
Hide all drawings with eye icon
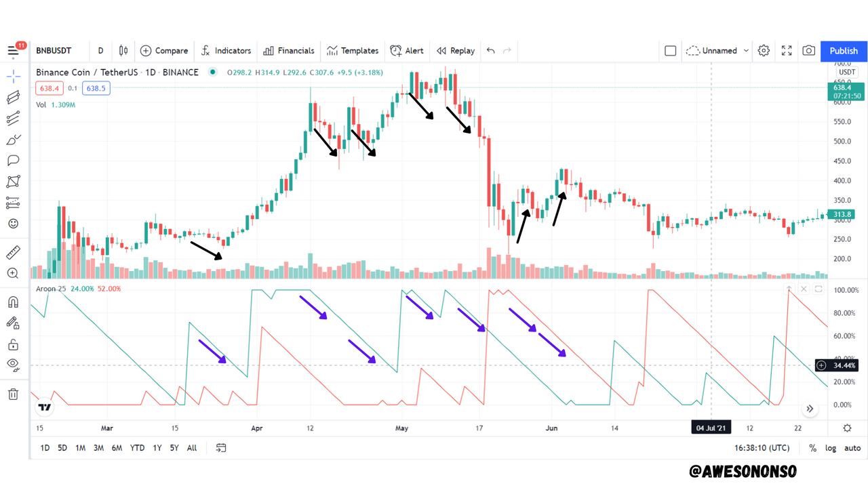[x=14, y=365]
